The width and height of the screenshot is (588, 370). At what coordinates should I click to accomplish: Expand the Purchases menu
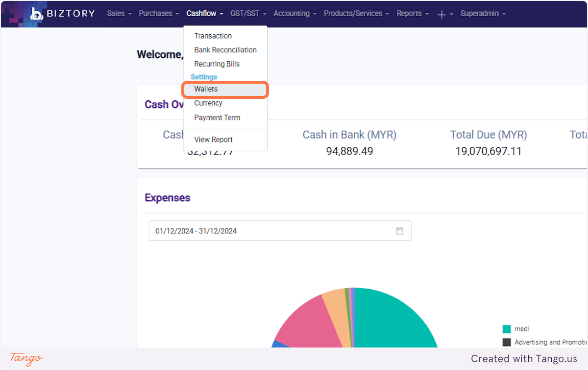159,14
